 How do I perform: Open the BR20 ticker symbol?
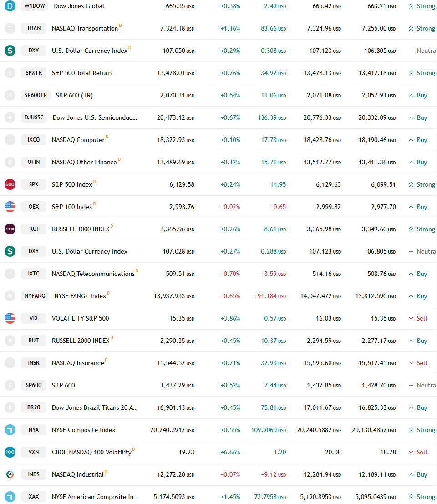pyautogui.click(x=34, y=407)
